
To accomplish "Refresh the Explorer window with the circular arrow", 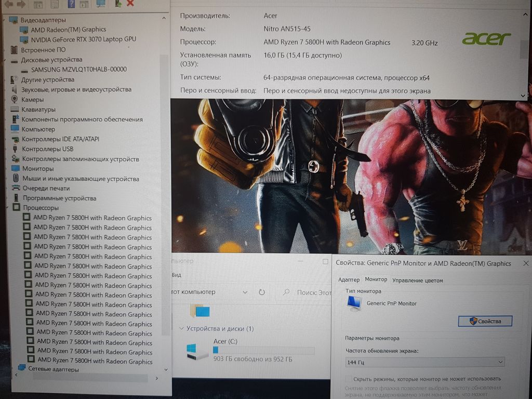I will (262, 292).
